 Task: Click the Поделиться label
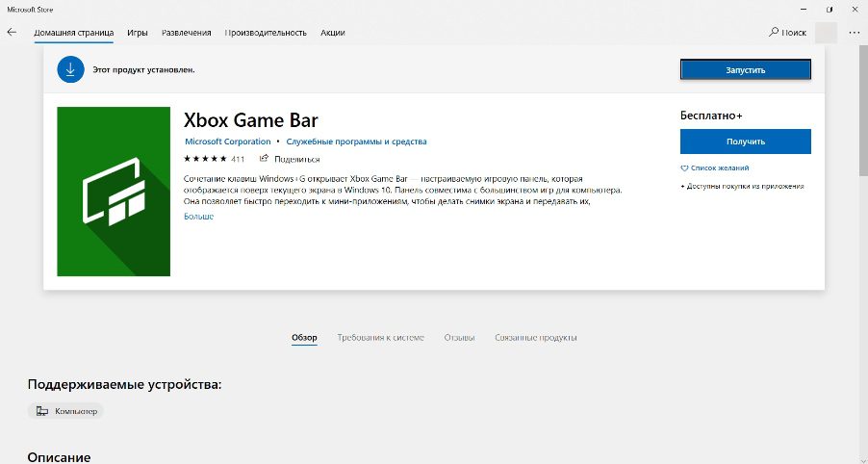(296, 159)
